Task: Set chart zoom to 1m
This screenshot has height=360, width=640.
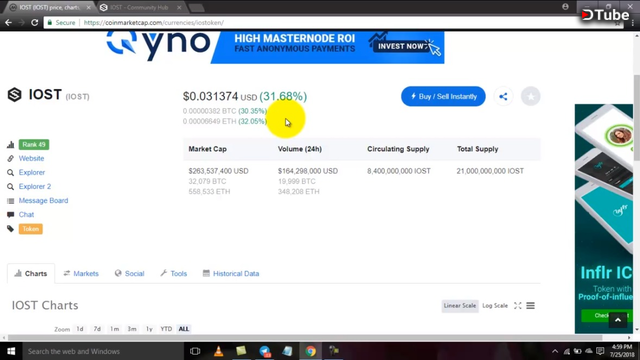Action: tap(115, 329)
